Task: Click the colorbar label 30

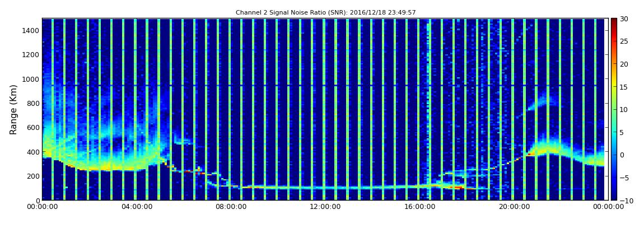Action: 624,19
